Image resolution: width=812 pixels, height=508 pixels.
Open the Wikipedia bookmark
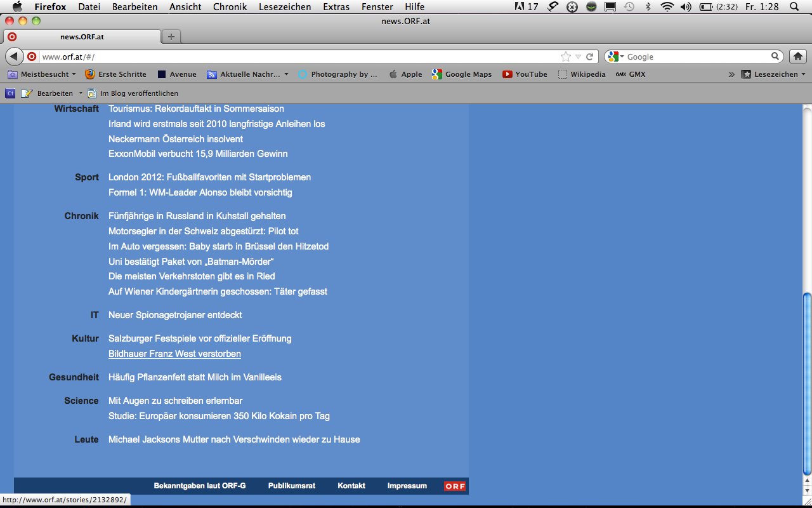coord(582,74)
